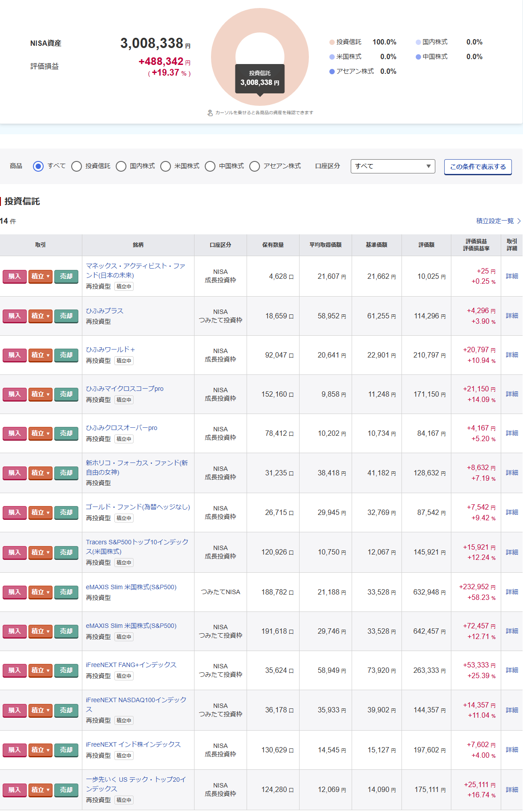Click the 積立中 badge under ひふみクロスオーバーpro

124,439
